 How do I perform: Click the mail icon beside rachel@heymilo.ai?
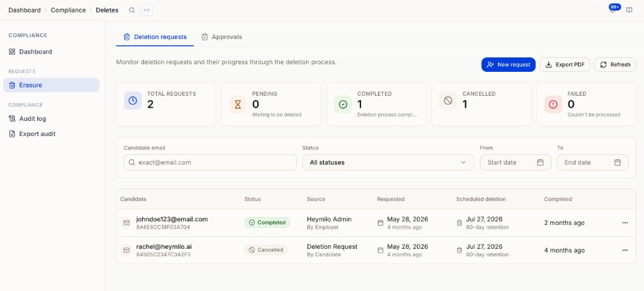click(126, 250)
